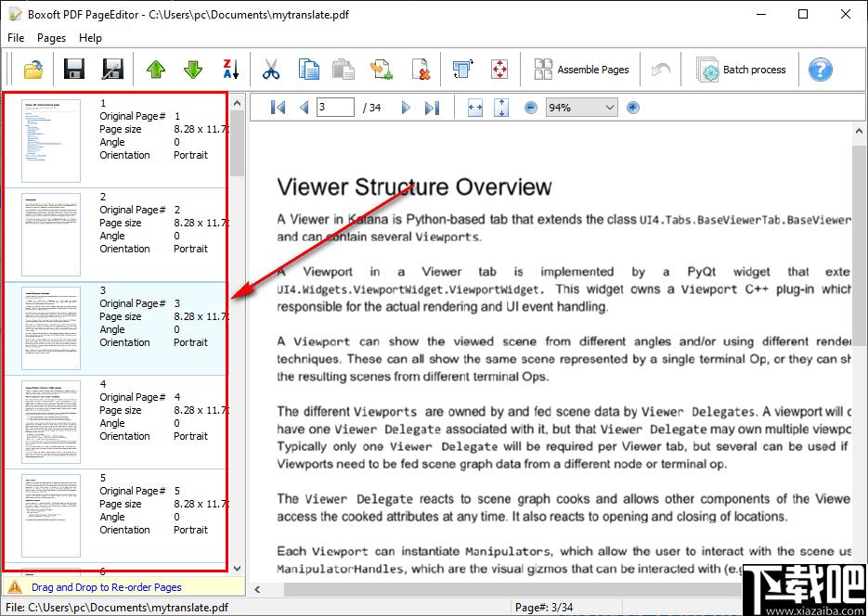
Task: Click the warning triangle icon
Action: pos(15,586)
